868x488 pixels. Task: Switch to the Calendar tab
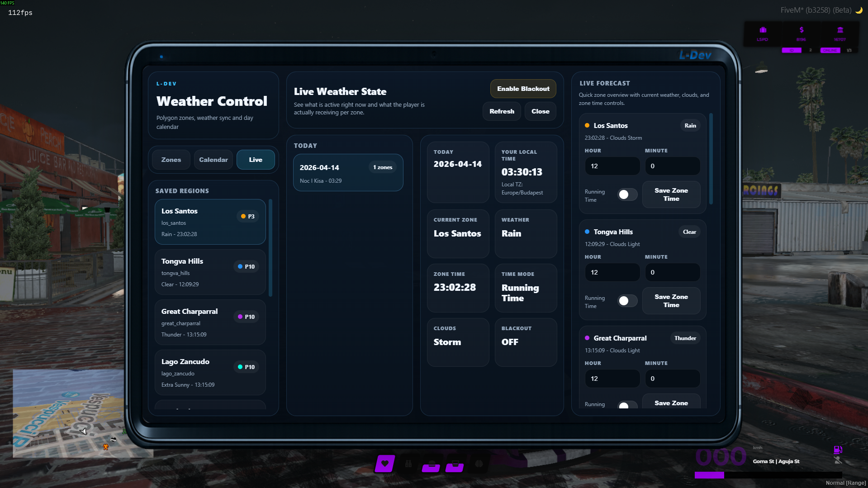tap(213, 160)
